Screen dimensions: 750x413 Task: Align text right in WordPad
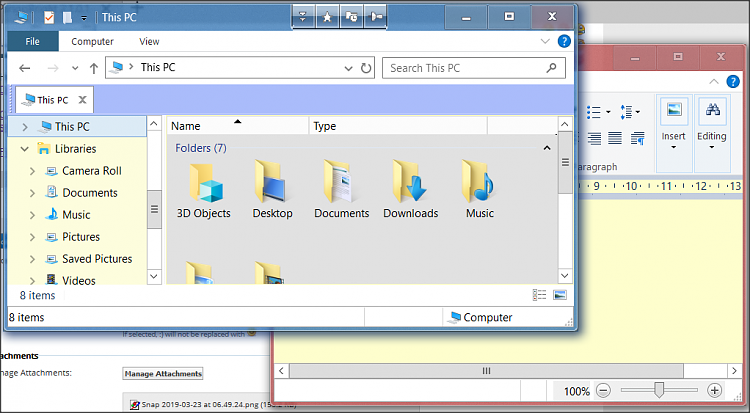(x=594, y=138)
